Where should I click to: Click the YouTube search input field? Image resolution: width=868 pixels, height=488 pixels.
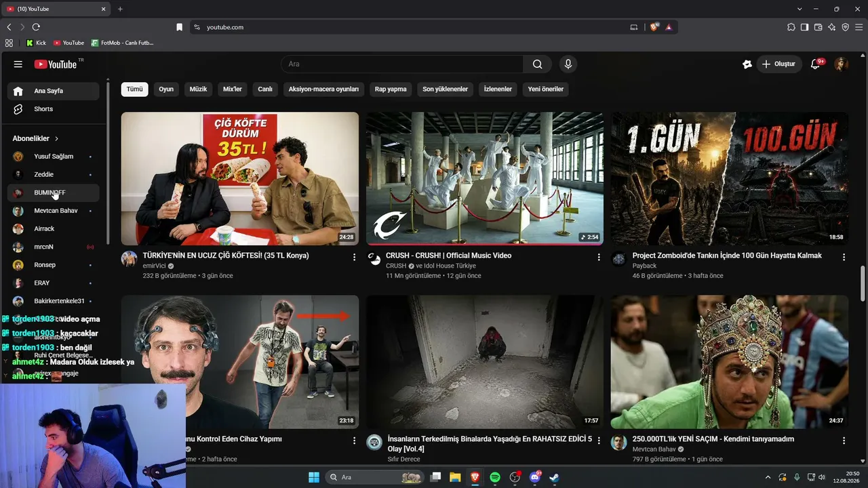coord(402,64)
